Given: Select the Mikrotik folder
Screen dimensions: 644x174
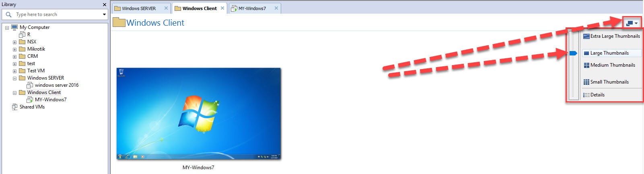Looking at the screenshot, I should point(36,49).
